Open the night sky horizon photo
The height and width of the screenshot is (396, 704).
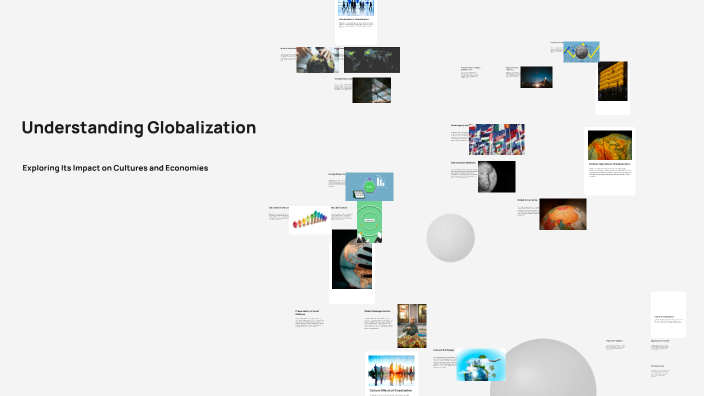536,77
